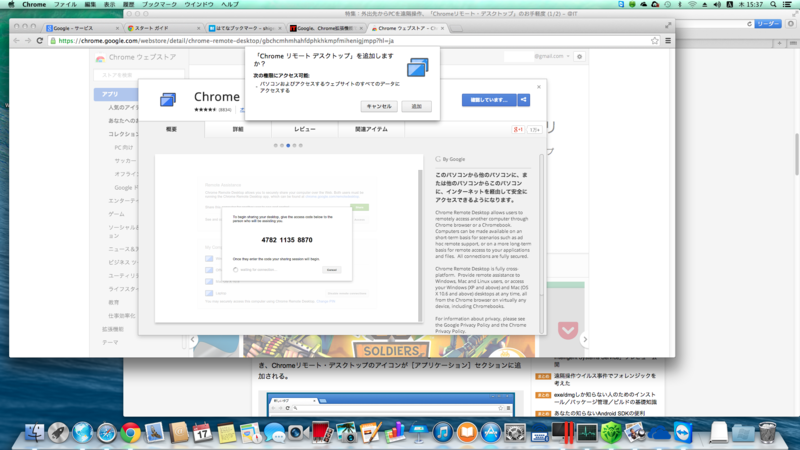The height and width of the screenshot is (450, 800).
Task: Click the Chrome address bar URL
Action: tap(226, 41)
